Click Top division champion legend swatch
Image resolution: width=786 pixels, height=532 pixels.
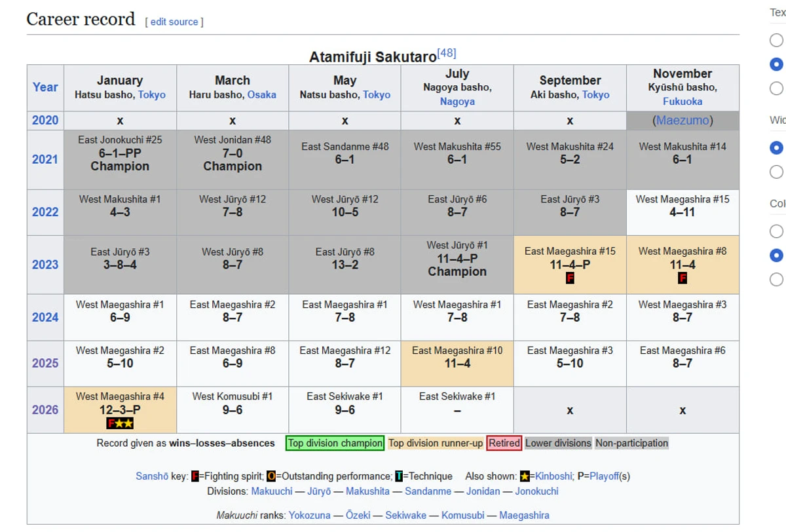coord(335,444)
